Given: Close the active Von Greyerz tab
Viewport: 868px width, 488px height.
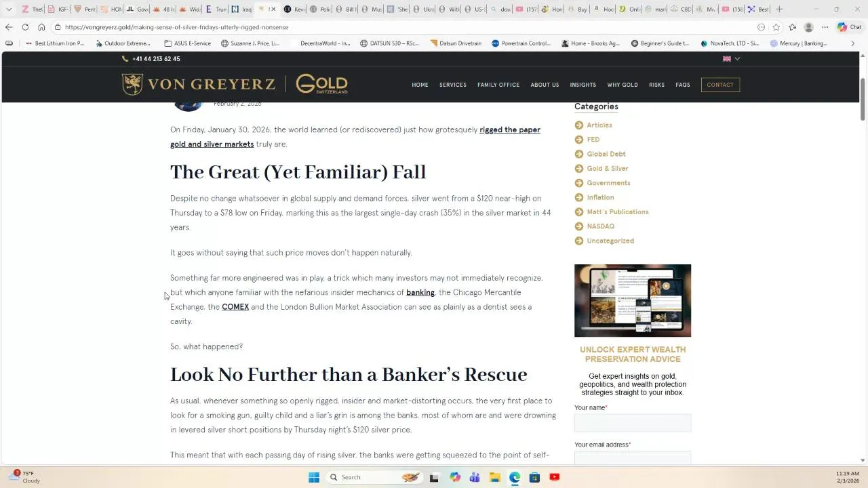Looking at the screenshot, I should (273, 9).
